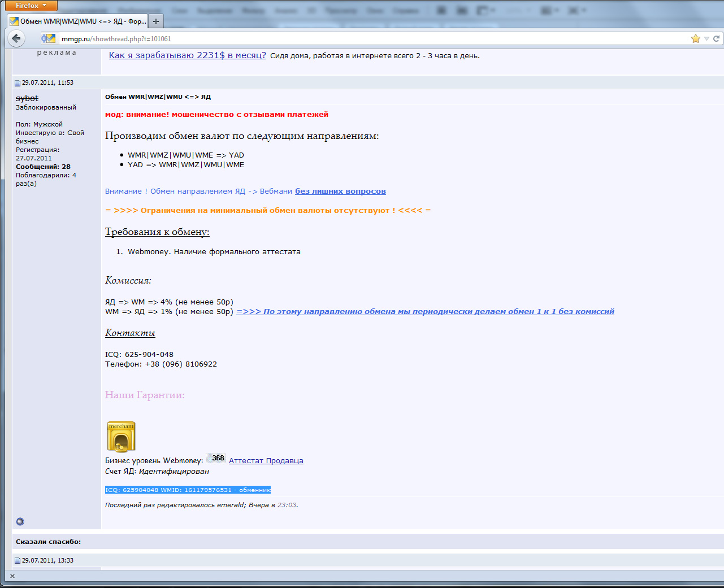Click the post icon beside 29.07.2011, 13:33
Screen dimensions: 724x588
tap(18, 561)
